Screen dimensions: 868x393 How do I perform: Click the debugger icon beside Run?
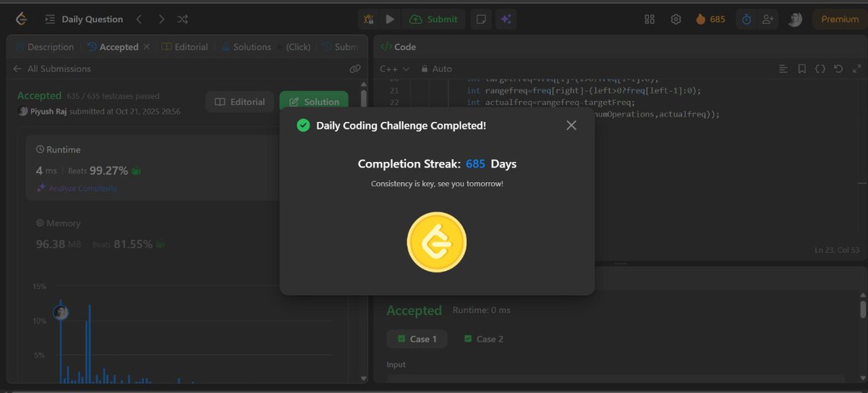tap(369, 20)
